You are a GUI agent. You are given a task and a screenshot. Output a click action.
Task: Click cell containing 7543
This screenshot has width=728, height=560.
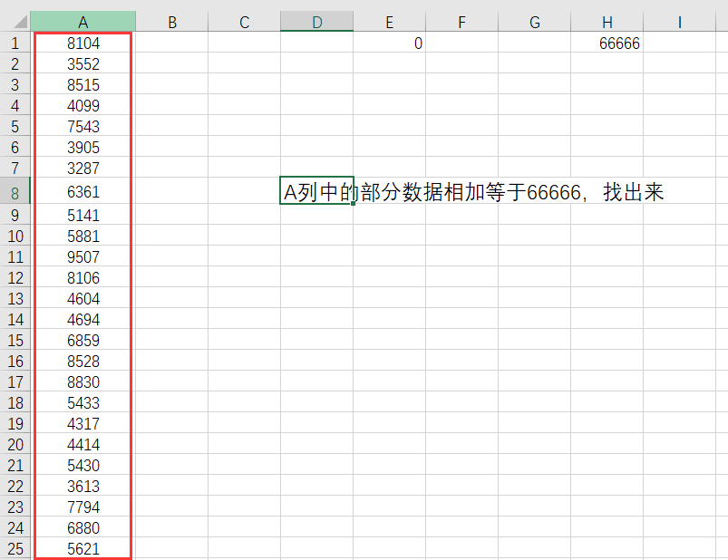pyautogui.click(x=83, y=126)
